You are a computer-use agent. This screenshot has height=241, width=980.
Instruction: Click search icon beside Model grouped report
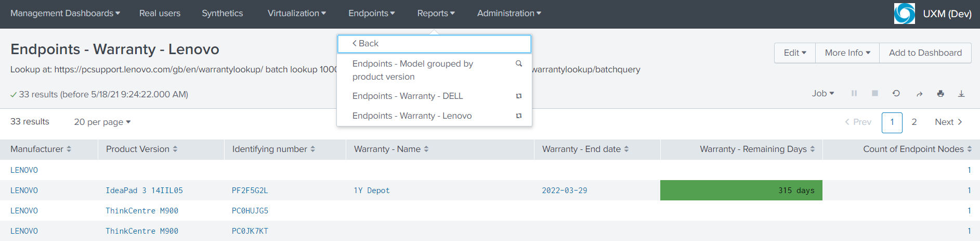pyautogui.click(x=518, y=64)
